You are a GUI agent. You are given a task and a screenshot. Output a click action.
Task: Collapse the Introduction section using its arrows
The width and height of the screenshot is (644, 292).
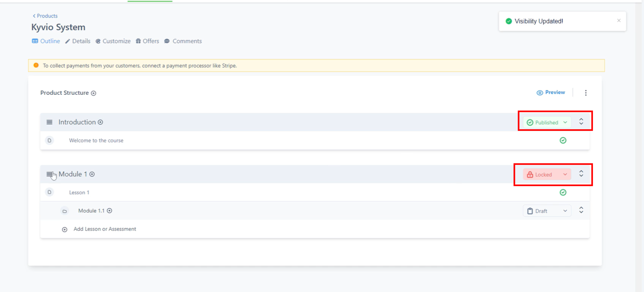[581, 122]
